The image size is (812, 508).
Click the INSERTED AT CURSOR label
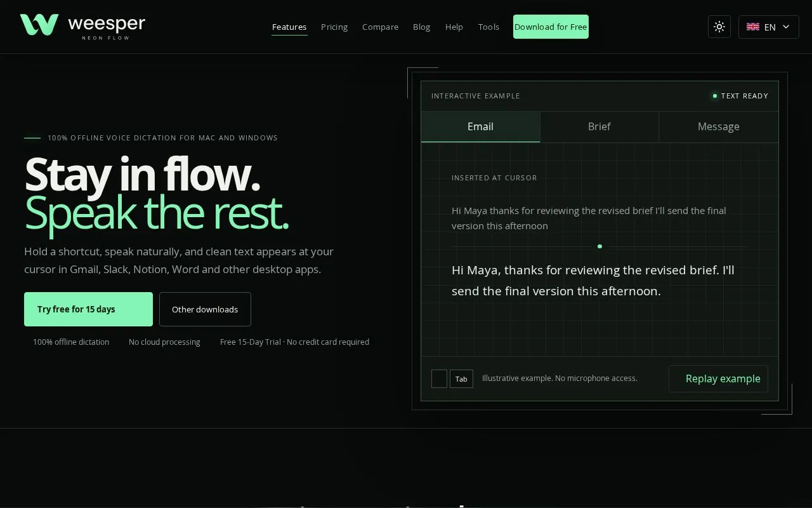494,178
